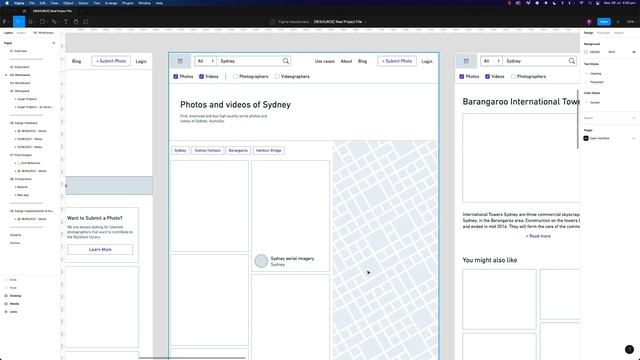This screenshot has height=360, width=640.
Task: Open the Frame tool dropdown arrow
Action: click(x=35, y=22)
